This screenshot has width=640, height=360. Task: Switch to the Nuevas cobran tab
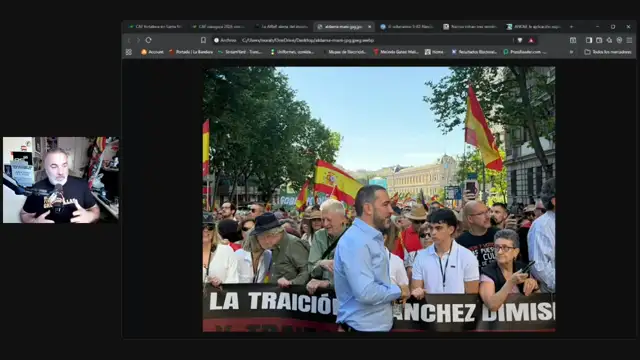click(471, 27)
